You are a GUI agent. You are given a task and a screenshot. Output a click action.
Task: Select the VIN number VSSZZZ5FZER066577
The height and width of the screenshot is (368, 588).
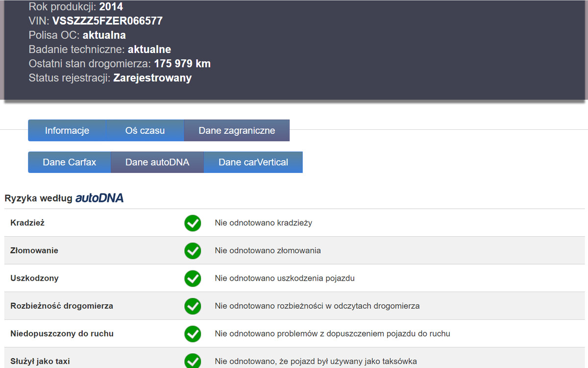point(107,21)
